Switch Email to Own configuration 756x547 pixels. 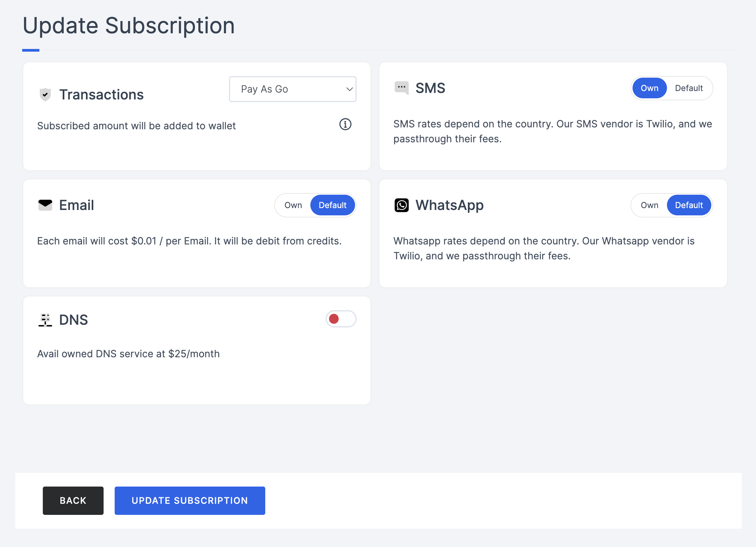[293, 205]
